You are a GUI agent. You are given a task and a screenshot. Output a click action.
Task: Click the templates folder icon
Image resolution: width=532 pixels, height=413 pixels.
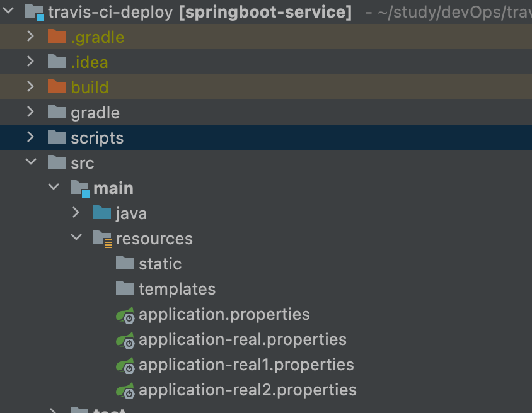125,288
